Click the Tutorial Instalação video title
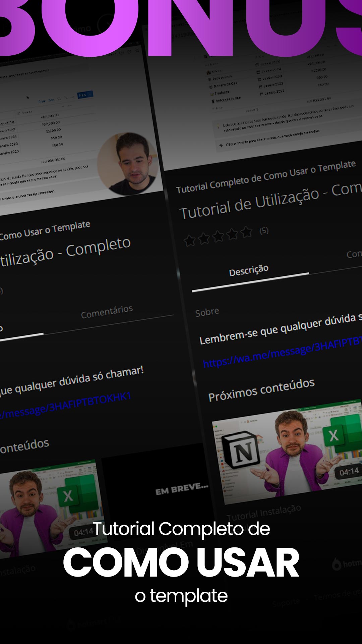This screenshot has height=644, width=362. pos(264,512)
